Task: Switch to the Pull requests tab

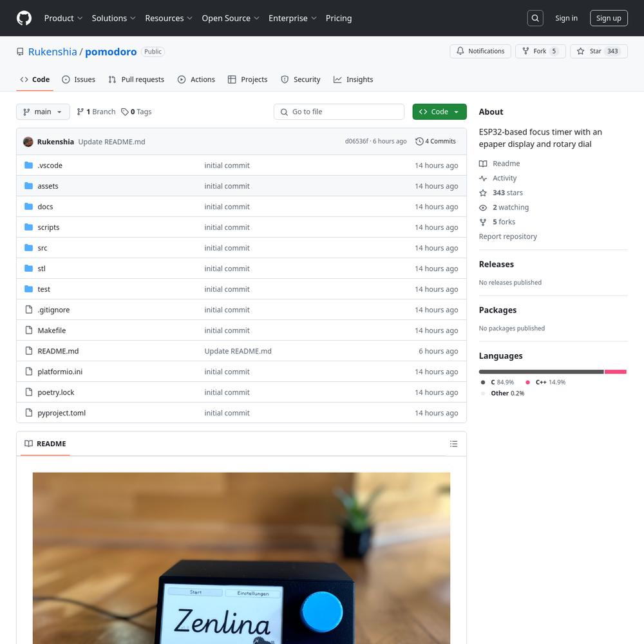Action: point(137,80)
